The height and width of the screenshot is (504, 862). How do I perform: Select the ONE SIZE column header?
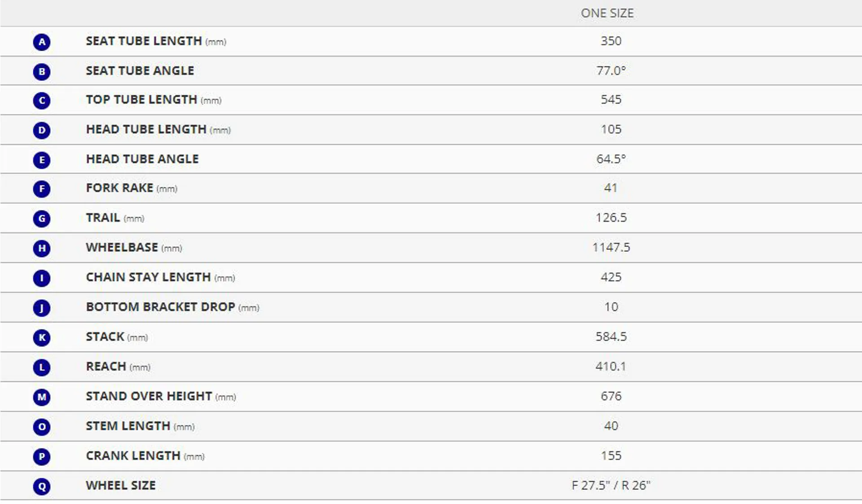(607, 13)
